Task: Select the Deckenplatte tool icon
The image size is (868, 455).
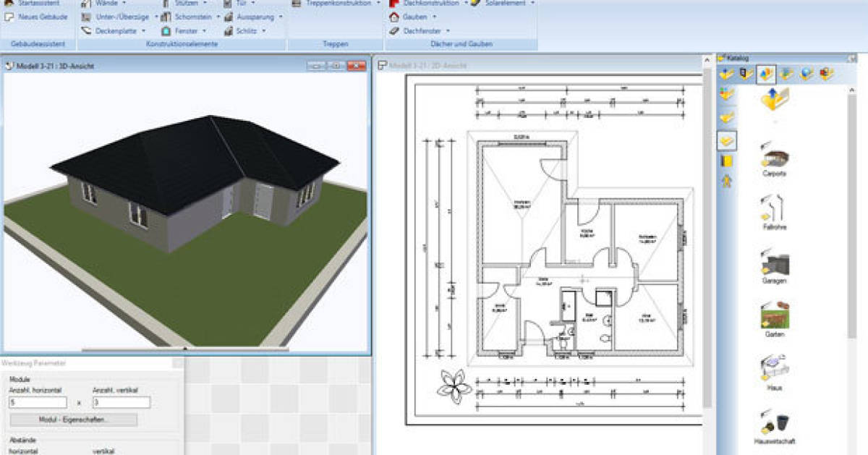Action: (86, 30)
